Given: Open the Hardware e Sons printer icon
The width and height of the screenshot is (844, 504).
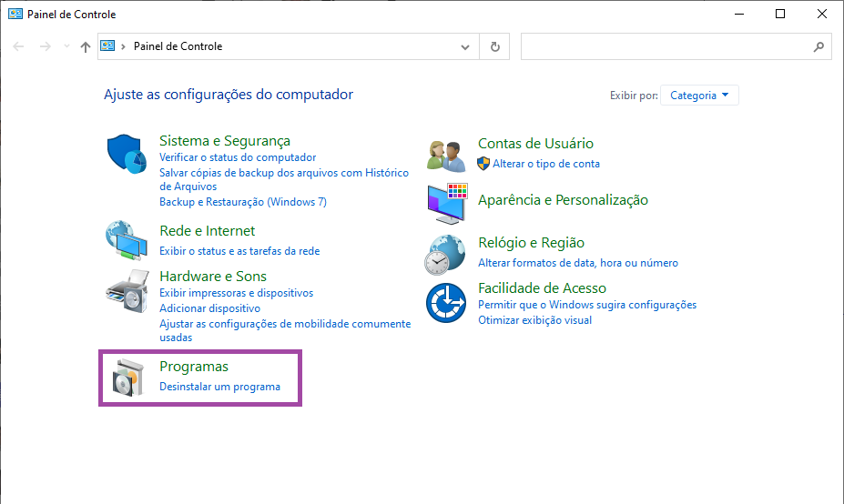Looking at the screenshot, I should click(127, 291).
